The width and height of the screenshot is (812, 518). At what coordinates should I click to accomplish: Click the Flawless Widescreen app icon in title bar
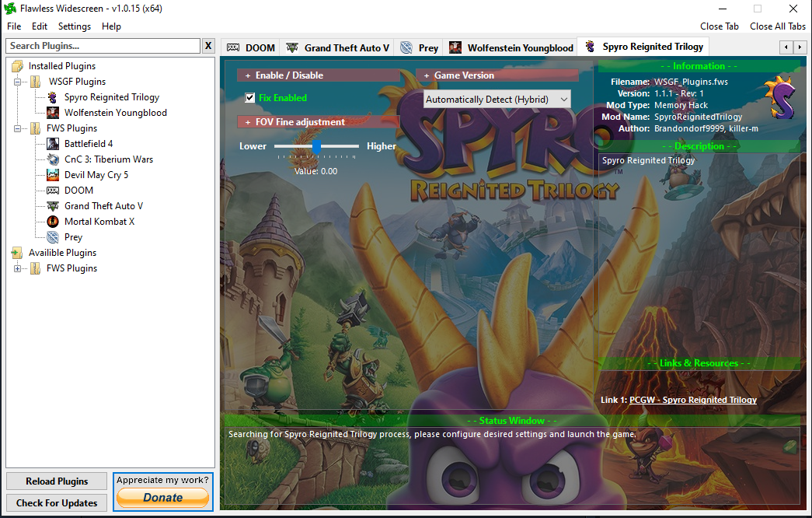tap(10, 9)
